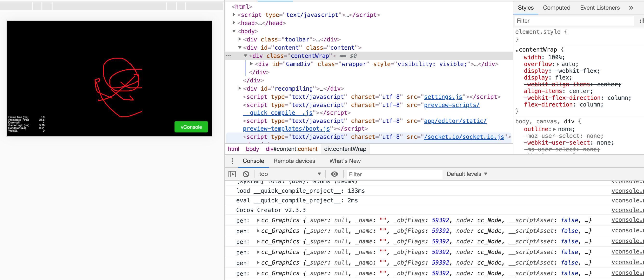
Task: Click the console Filter input field
Action: coord(394,174)
